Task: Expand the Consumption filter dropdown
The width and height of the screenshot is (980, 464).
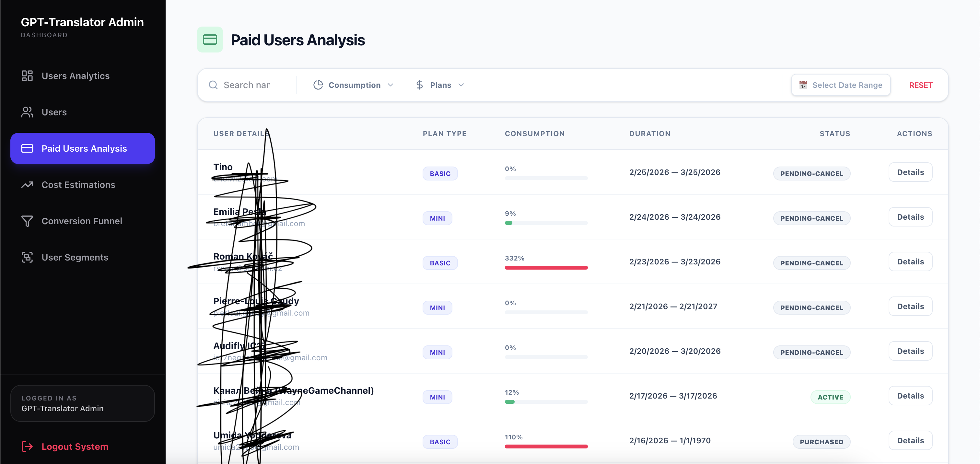Action: pyautogui.click(x=354, y=85)
